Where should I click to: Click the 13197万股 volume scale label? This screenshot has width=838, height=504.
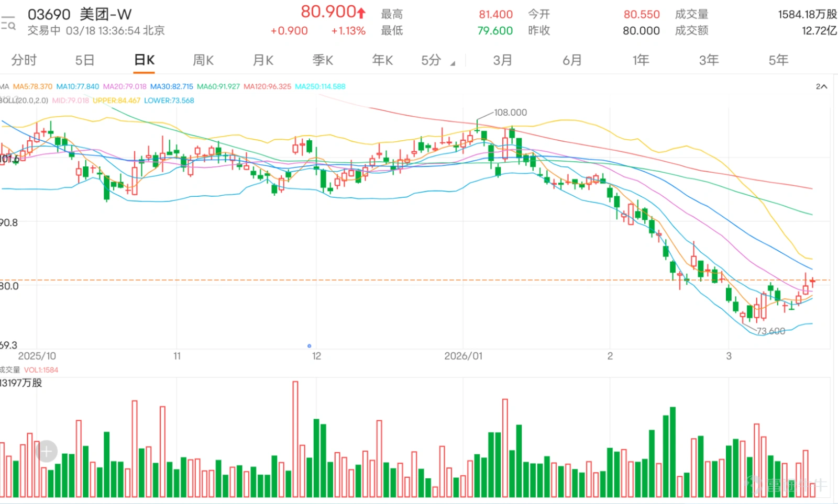click(21, 383)
